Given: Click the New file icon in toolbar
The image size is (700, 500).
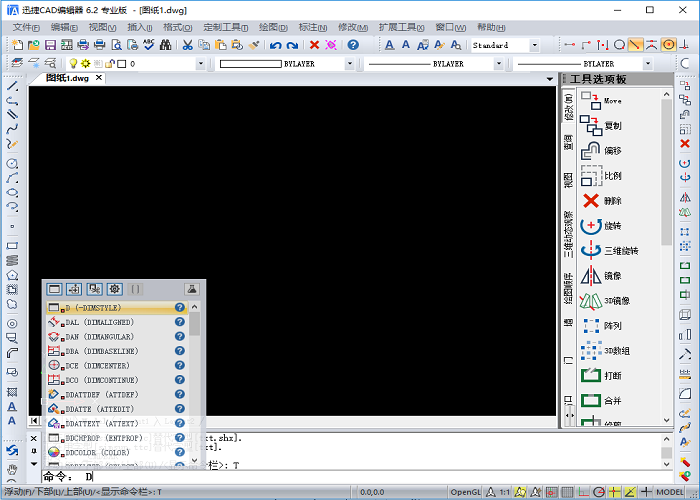Looking at the screenshot, I should click(17, 45).
